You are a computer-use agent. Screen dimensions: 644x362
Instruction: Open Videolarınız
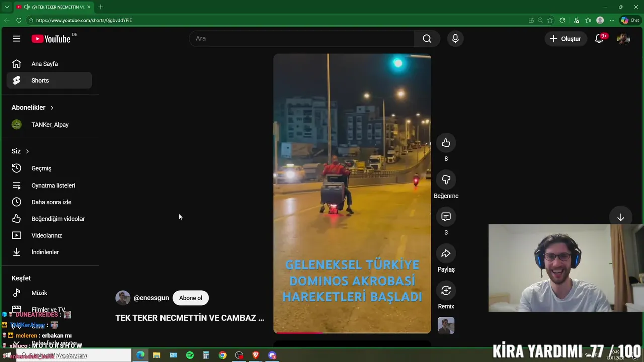point(49,235)
